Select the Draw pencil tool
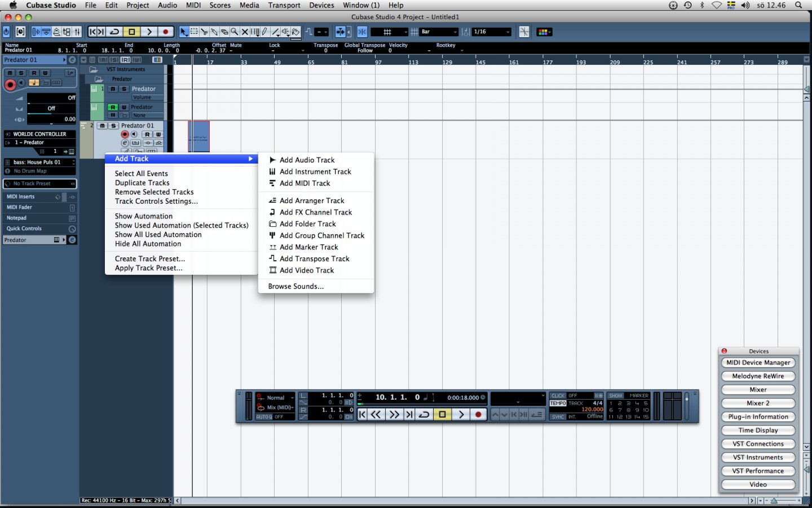 pos(264,32)
